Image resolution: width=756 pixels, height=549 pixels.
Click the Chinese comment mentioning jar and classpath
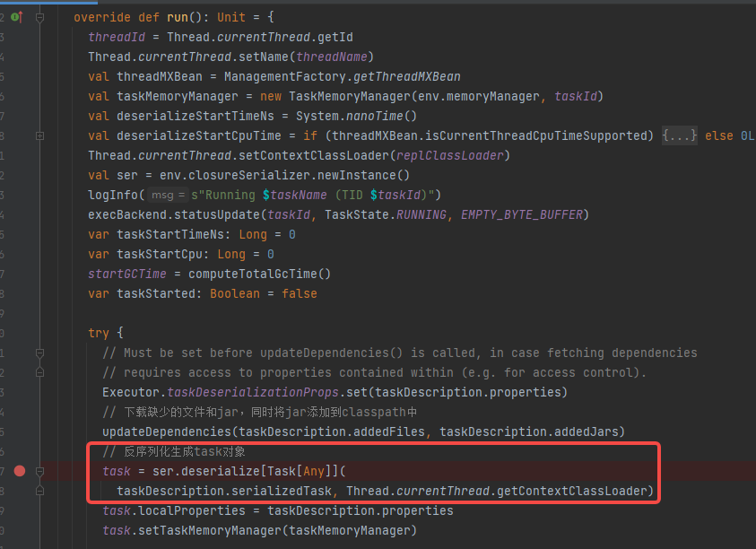pyautogui.click(x=259, y=412)
